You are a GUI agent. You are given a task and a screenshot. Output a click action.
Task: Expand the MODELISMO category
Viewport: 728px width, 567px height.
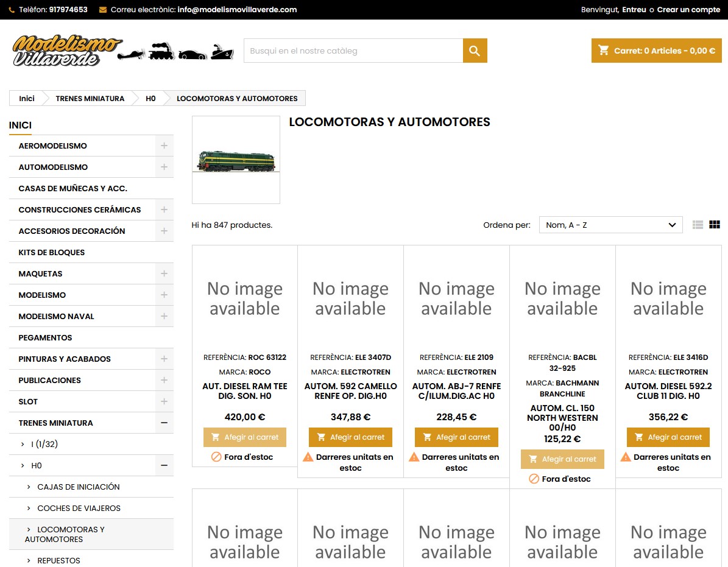pos(164,295)
